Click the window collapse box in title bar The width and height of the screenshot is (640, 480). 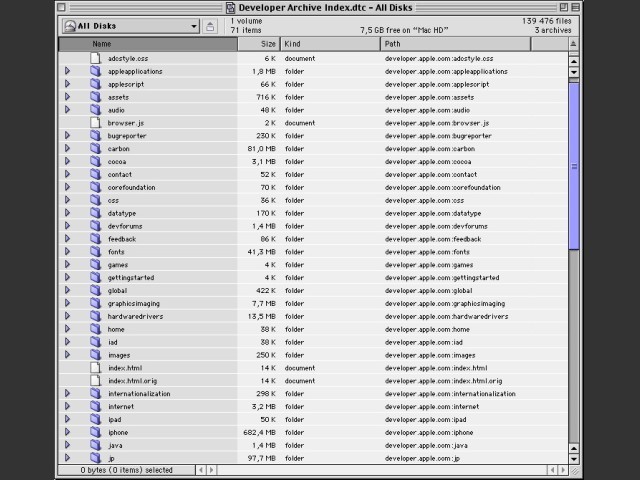575,7
